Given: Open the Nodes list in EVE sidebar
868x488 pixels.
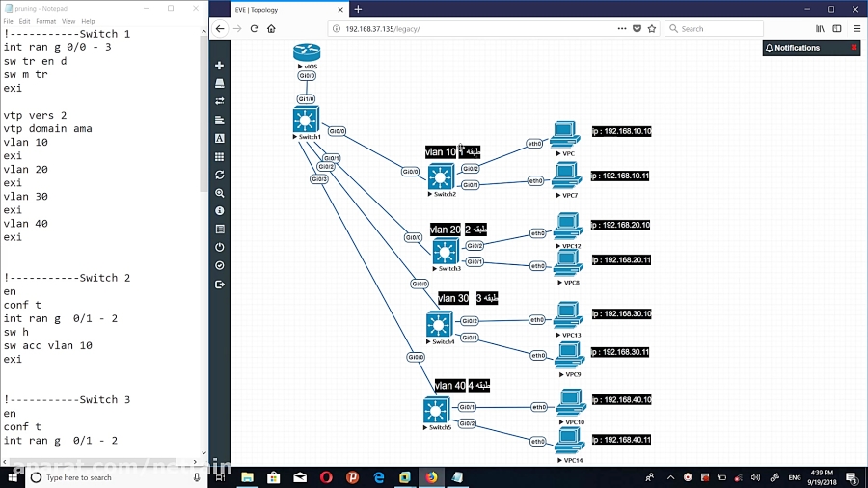Looking at the screenshot, I should click(220, 84).
